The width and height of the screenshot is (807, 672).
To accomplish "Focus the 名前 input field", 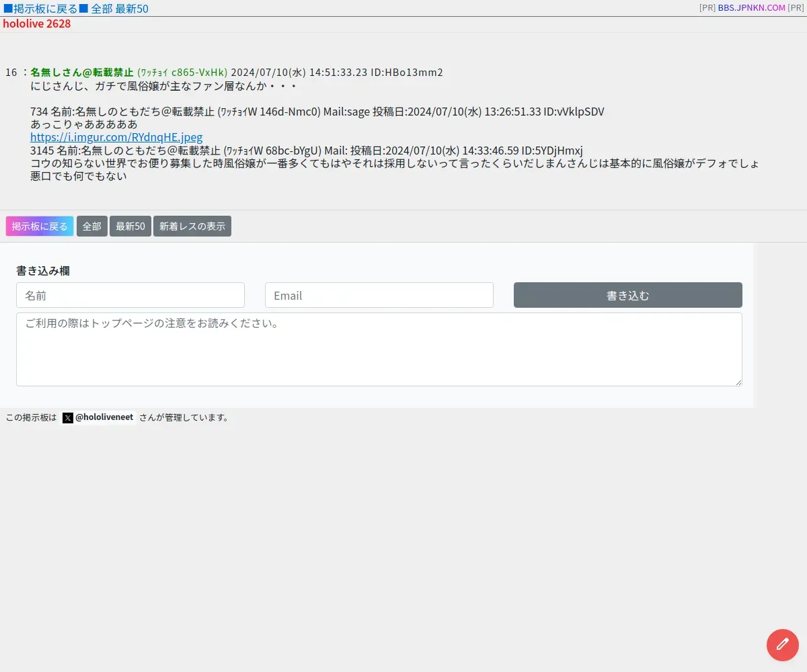I will pyautogui.click(x=130, y=295).
